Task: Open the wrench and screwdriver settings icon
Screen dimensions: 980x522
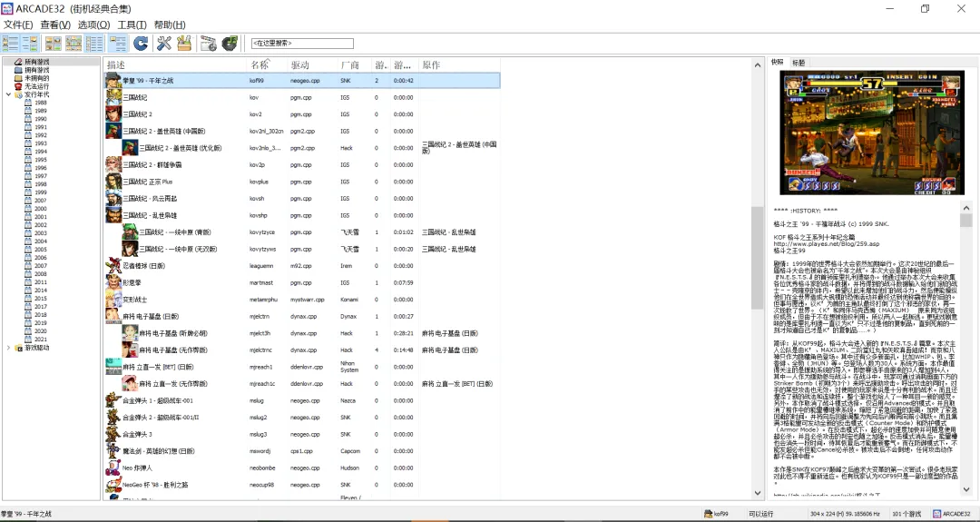Action: 163,44
